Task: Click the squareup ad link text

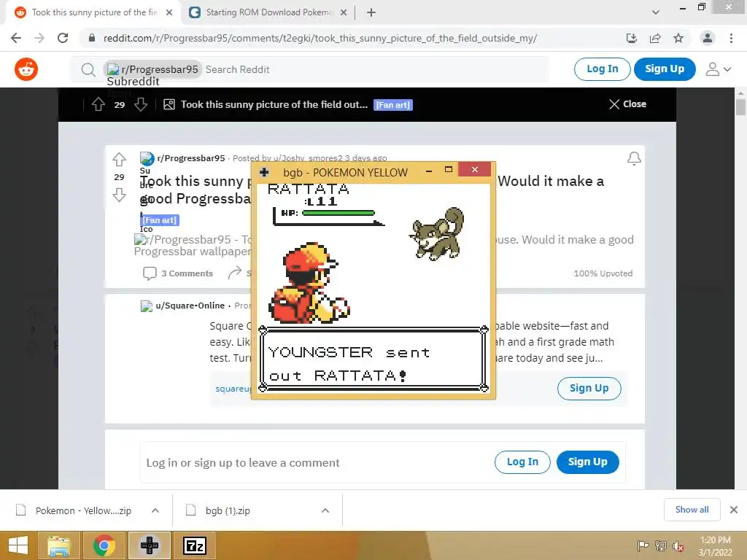Action: [x=233, y=389]
